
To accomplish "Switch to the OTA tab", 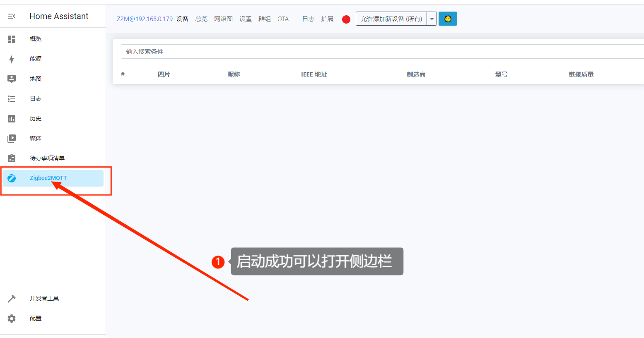I will tap(283, 19).
